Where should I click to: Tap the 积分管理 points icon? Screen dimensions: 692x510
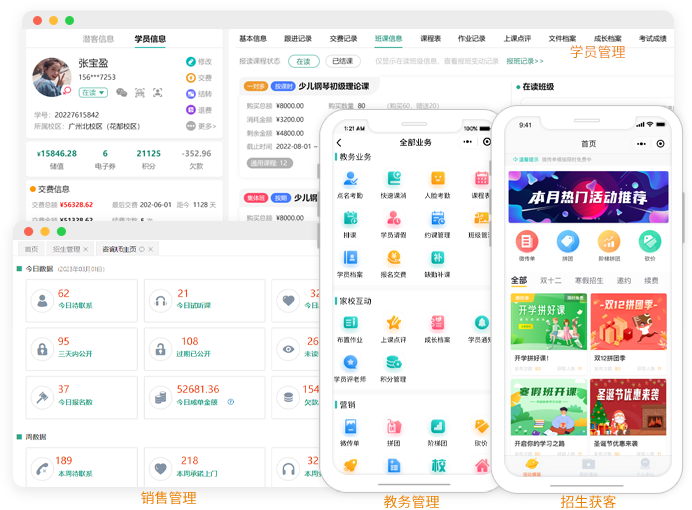(x=394, y=363)
